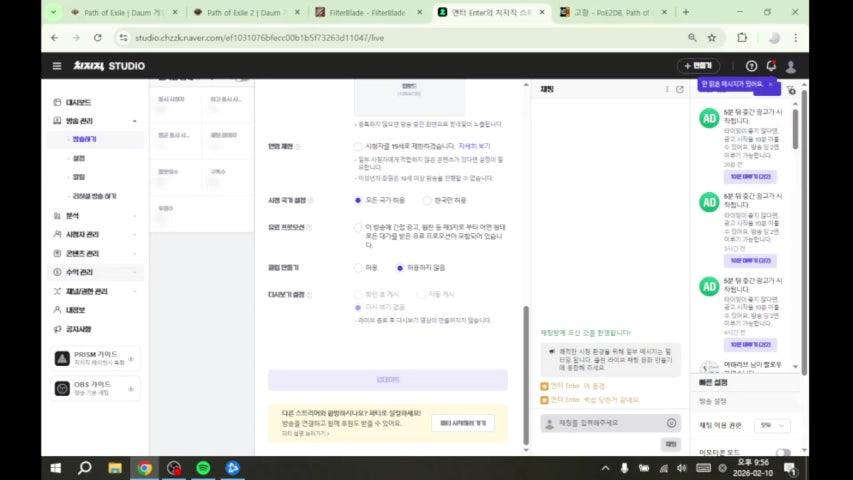
Task: Click the 수익 관리 revenue coin icon
Action: (x=57, y=272)
